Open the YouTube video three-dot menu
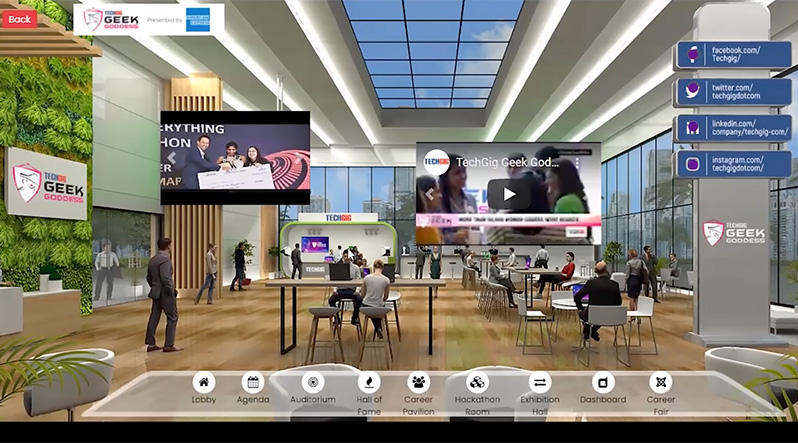Image resolution: width=798 pixels, height=443 pixels. coord(577,162)
